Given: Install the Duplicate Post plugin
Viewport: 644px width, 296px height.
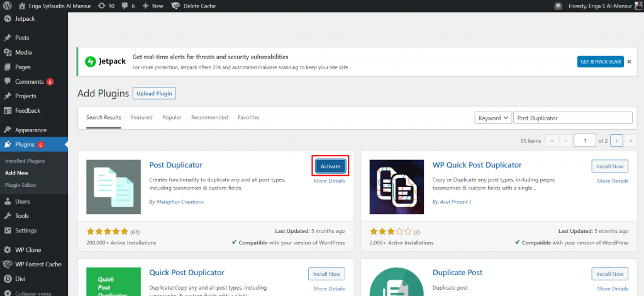Looking at the screenshot, I should tap(609, 274).
